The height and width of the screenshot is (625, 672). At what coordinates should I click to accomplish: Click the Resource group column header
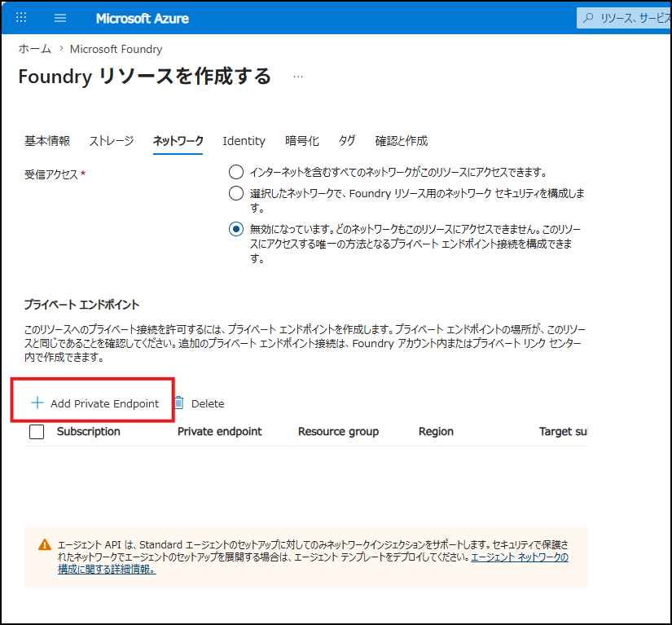(339, 431)
